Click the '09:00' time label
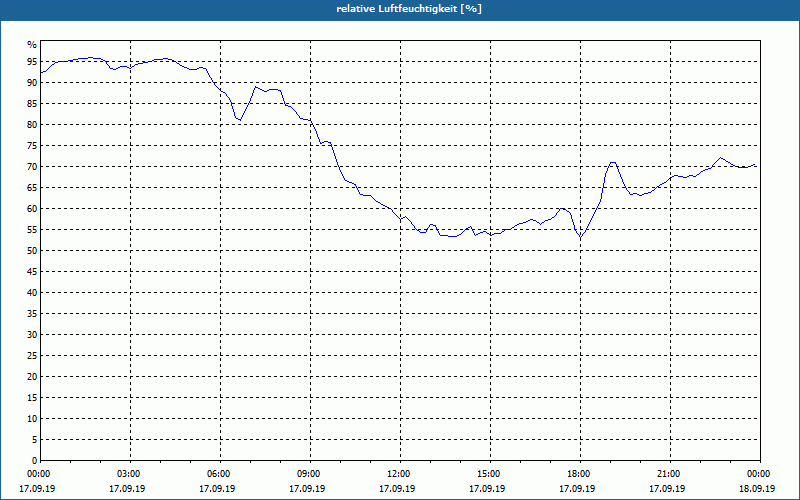The image size is (800, 500). tap(310, 474)
